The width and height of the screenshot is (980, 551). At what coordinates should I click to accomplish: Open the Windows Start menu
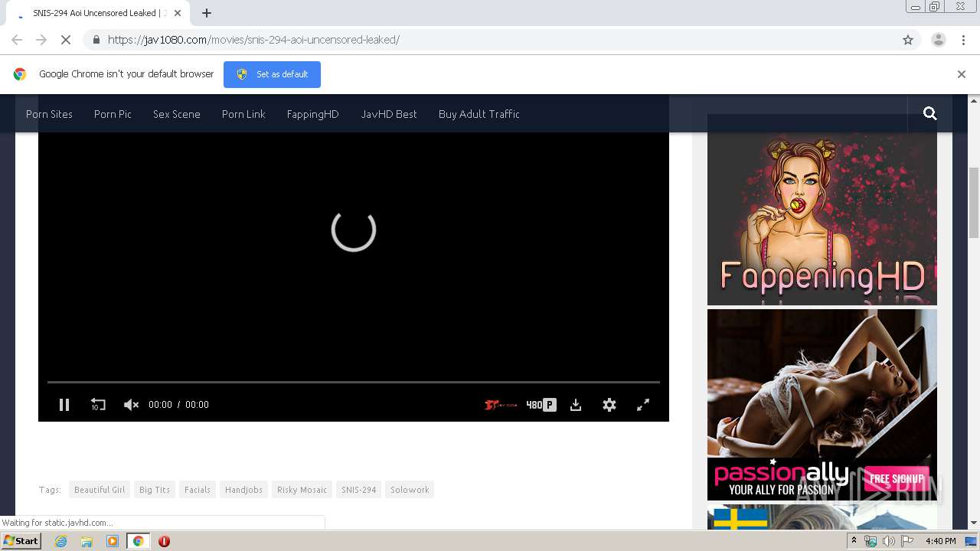tap(21, 541)
